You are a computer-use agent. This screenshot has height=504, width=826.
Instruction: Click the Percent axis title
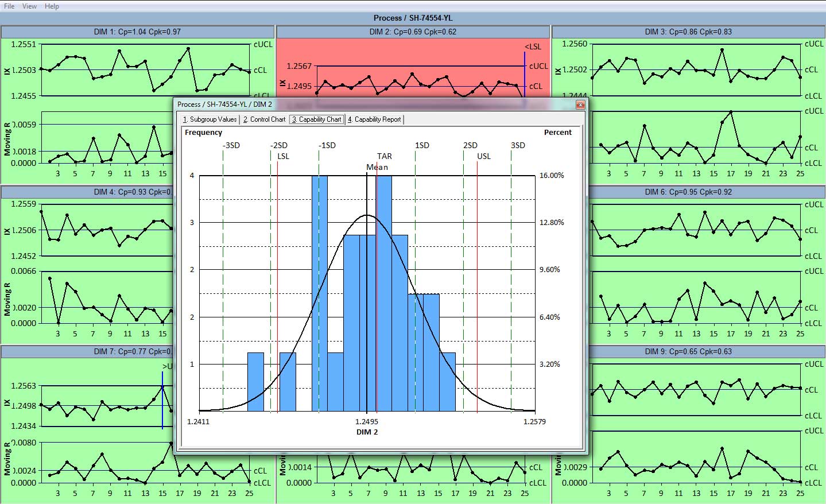(558, 132)
